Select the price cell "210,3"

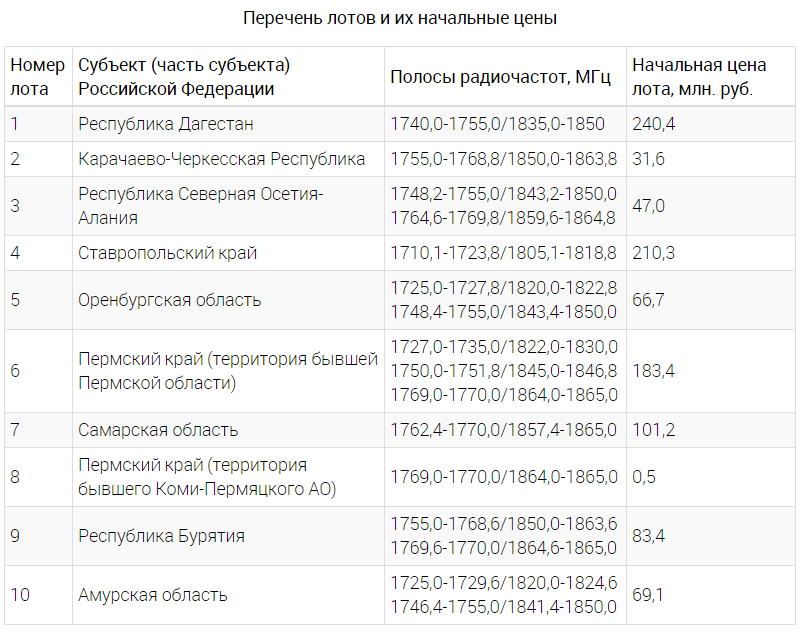point(654,253)
